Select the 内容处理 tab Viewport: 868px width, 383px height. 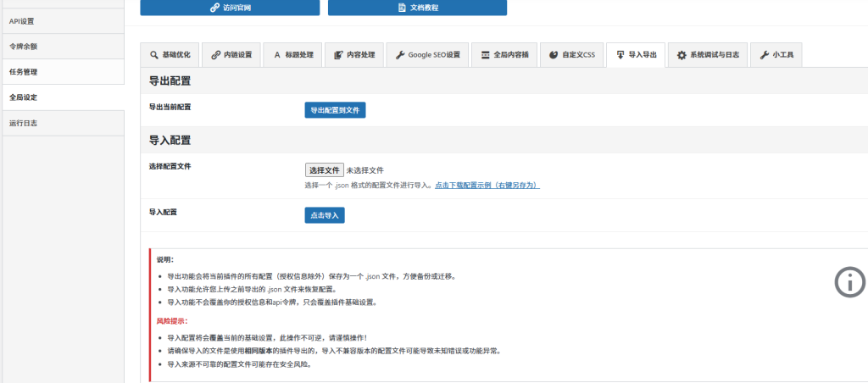(x=354, y=55)
